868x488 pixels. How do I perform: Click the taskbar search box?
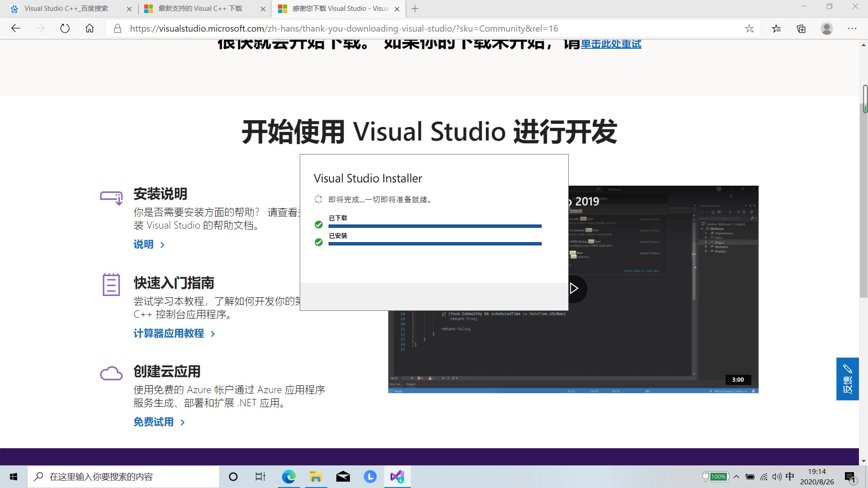(x=123, y=477)
